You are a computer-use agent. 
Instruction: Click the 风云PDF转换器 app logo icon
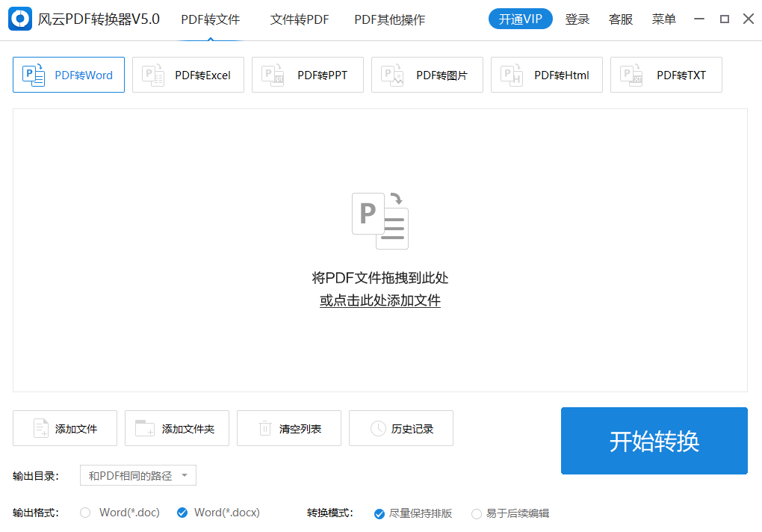click(20, 19)
